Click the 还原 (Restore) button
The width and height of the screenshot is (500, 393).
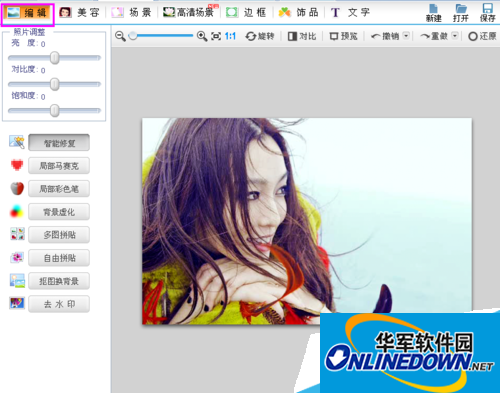[482, 36]
